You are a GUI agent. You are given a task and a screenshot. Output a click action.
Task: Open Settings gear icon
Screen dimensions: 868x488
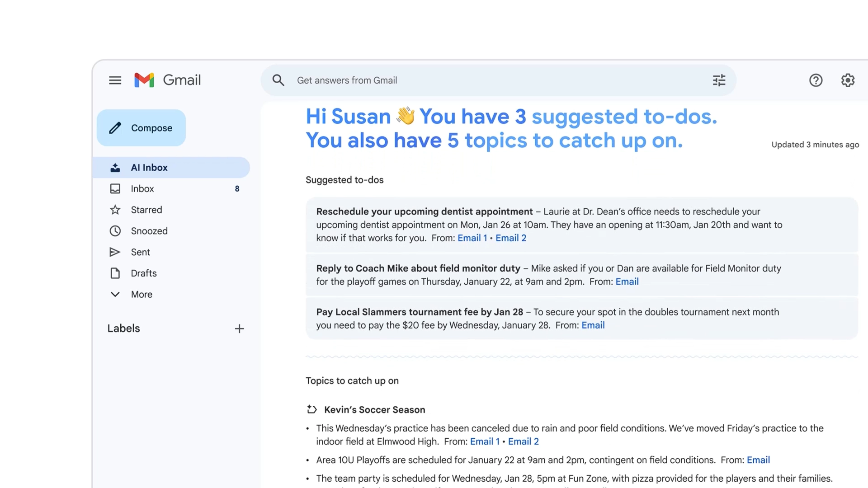click(x=848, y=80)
